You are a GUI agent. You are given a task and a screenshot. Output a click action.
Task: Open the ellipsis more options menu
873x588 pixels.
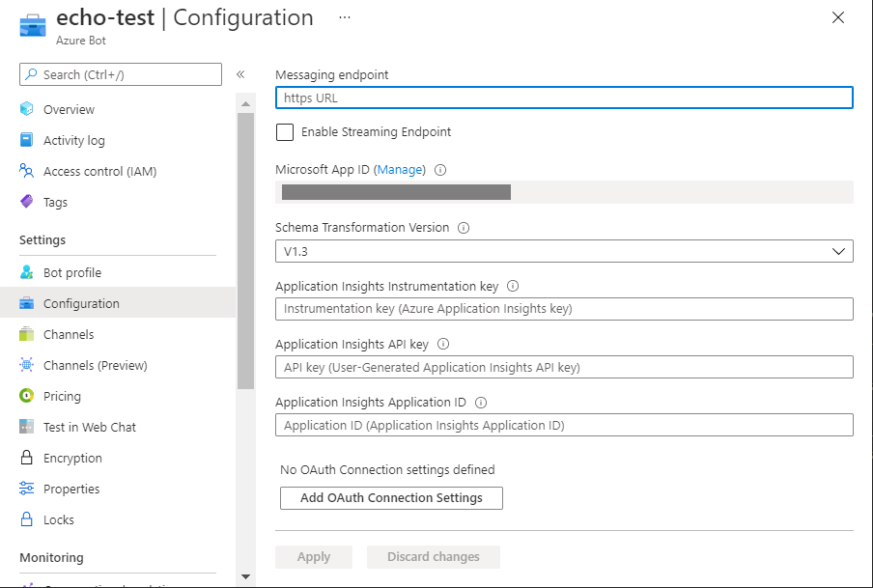pyautogui.click(x=345, y=18)
